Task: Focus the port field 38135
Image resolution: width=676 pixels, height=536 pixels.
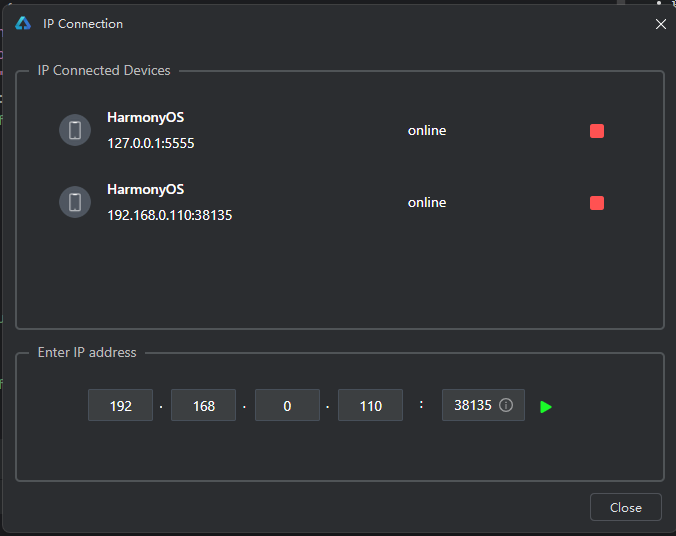Action: point(483,405)
